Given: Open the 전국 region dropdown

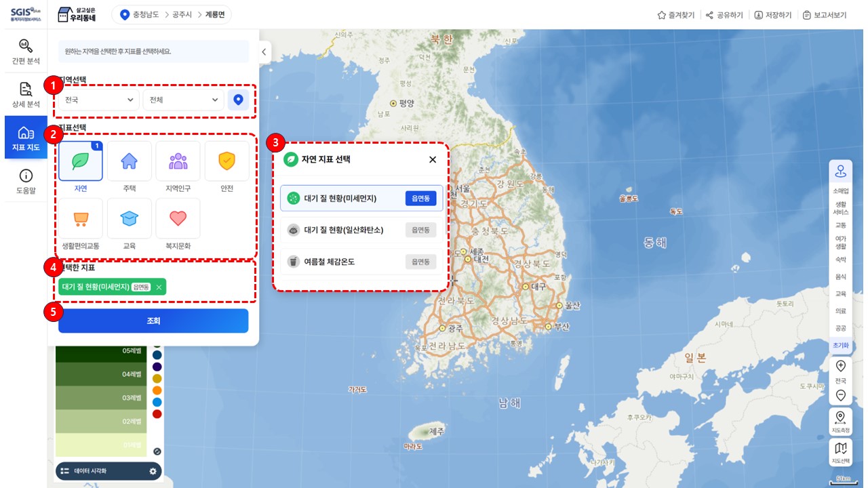Looking at the screenshot, I should tap(99, 100).
